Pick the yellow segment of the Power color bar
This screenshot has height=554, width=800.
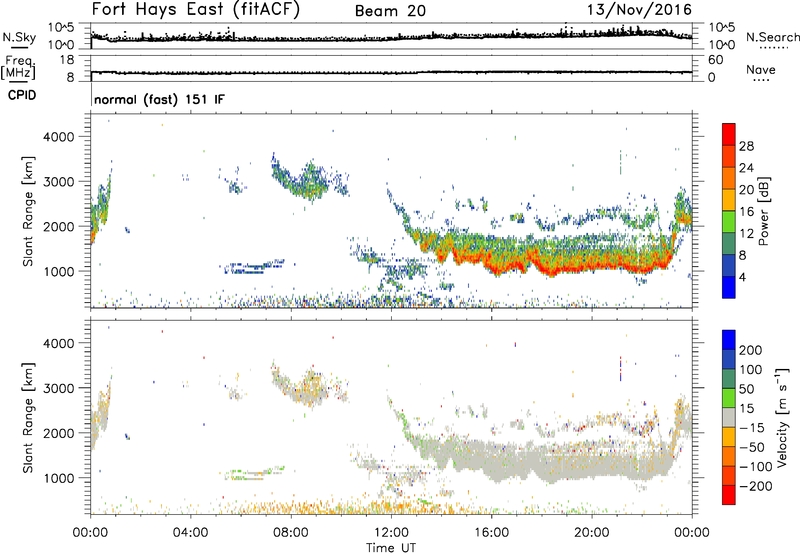[729, 199]
